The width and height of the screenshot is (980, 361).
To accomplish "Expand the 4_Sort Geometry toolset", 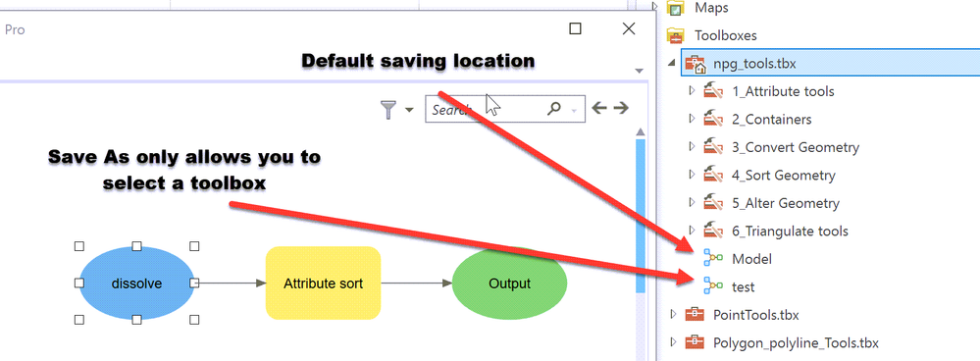I will click(692, 175).
